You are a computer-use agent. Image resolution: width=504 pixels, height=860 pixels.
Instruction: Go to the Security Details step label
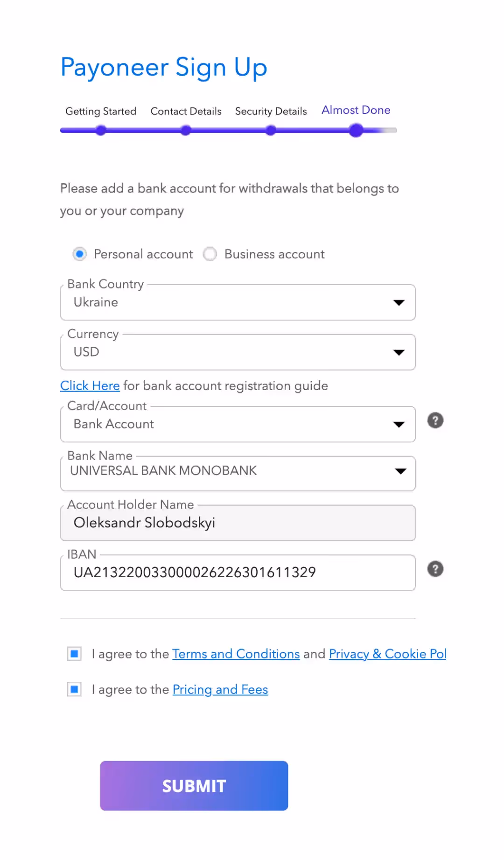point(271,111)
